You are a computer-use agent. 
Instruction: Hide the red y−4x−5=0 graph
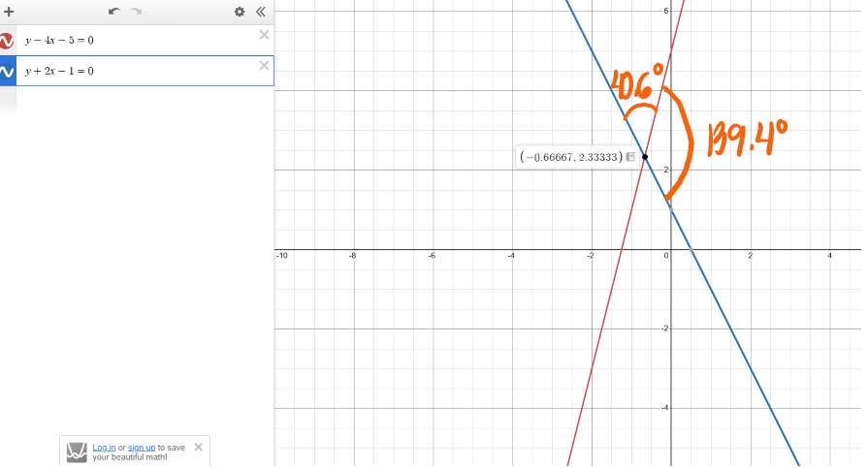tap(8, 41)
